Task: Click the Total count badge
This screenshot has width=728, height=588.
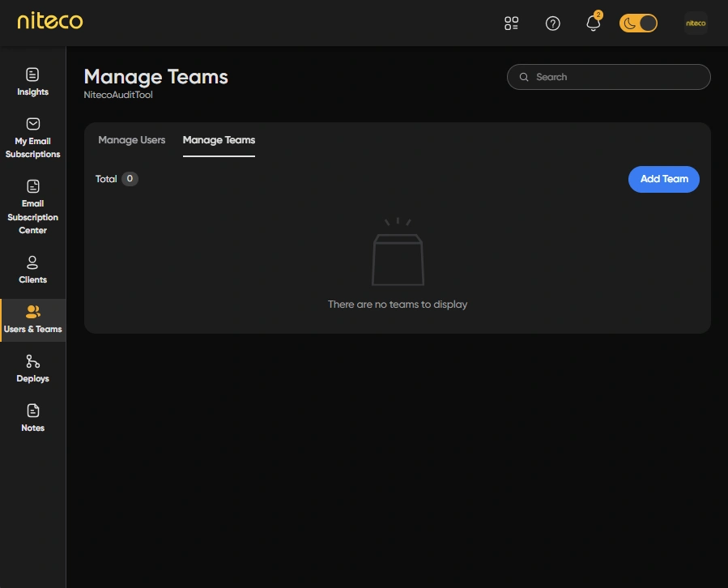Action: (x=130, y=179)
